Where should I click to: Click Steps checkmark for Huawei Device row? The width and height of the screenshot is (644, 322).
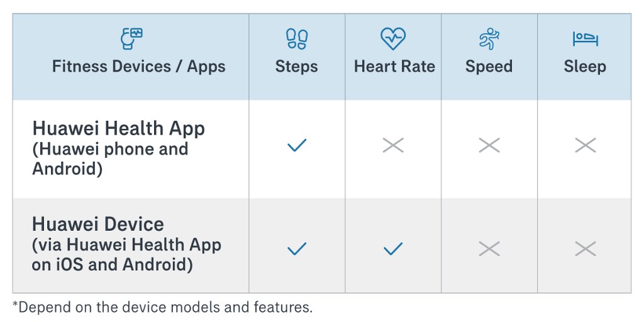coord(297,249)
